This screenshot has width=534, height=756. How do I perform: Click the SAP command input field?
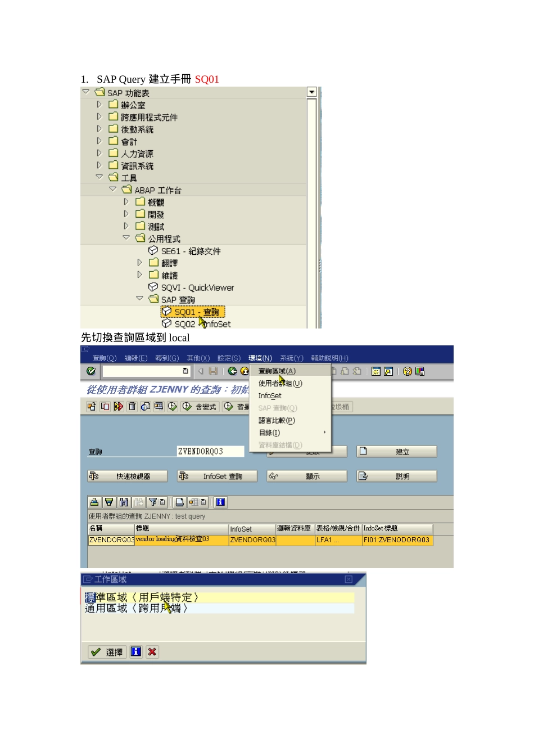(x=146, y=371)
